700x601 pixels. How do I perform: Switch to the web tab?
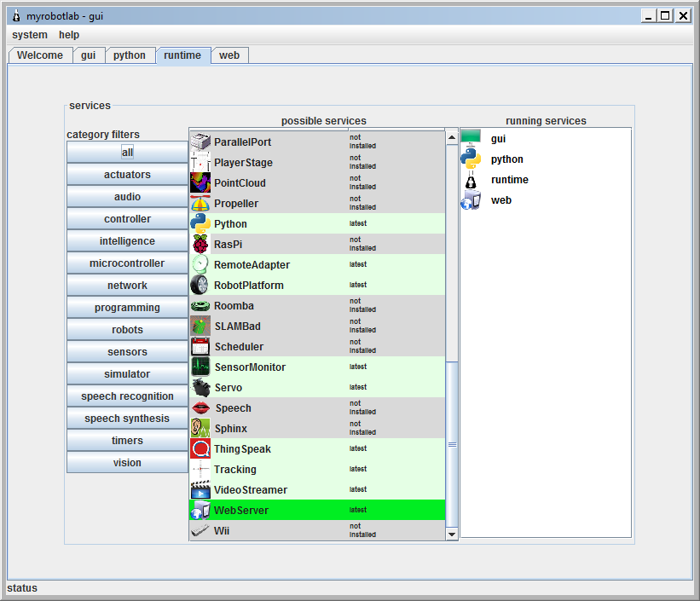click(x=229, y=55)
